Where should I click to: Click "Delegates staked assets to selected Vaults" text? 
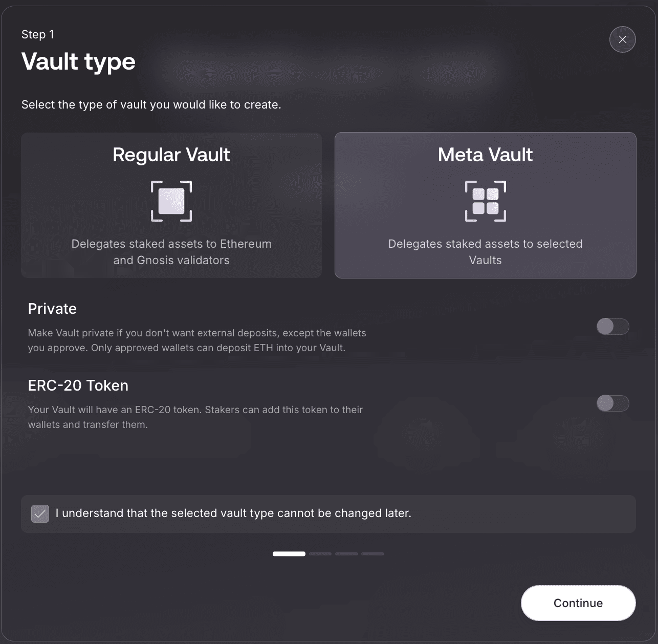(485, 252)
